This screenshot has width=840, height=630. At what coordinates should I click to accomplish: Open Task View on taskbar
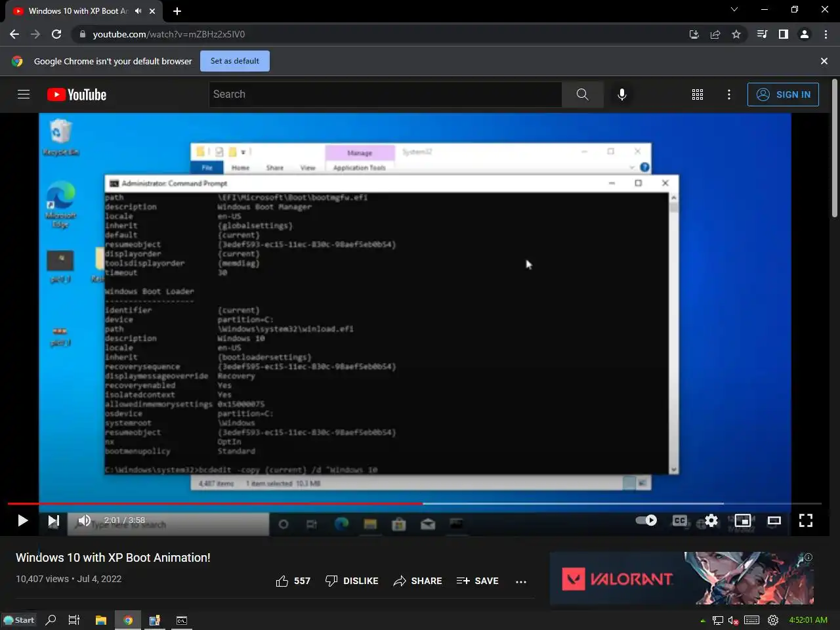pyautogui.click(x=74, y=620)
